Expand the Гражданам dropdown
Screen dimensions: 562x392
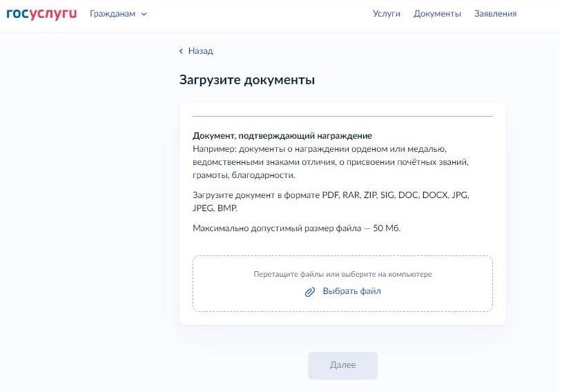[x=118, y=14]
